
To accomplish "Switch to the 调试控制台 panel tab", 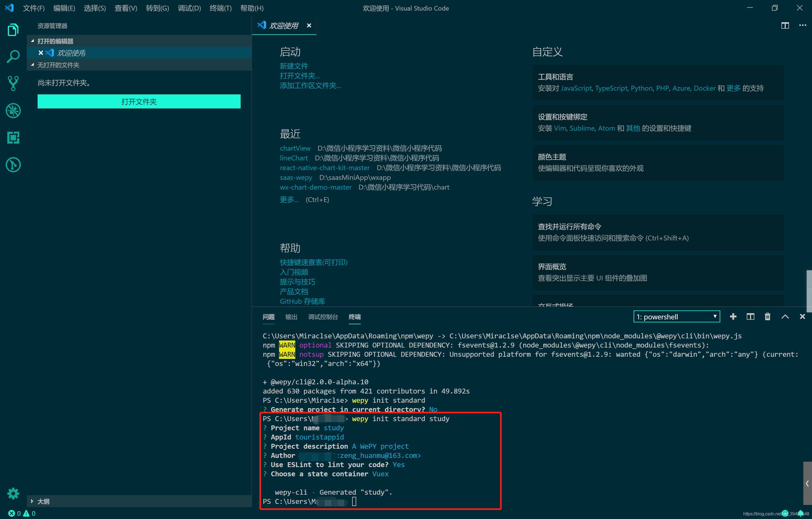I will 323,317.
